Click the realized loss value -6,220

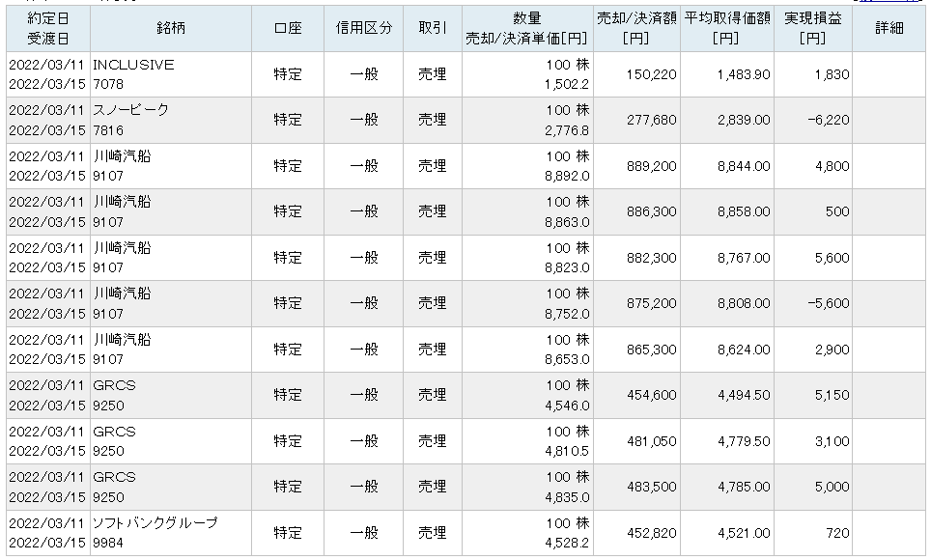tap(829, 120)
